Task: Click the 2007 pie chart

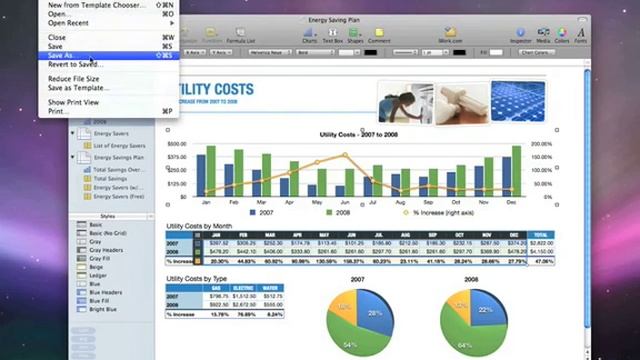Action: point(360,322)
